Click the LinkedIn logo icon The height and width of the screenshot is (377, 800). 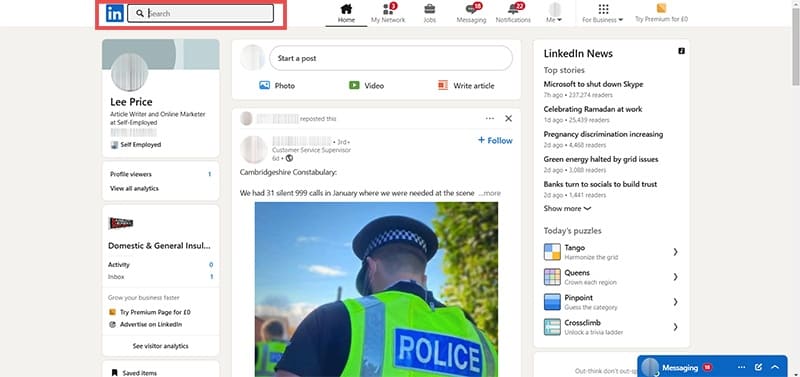coord(114,14)
